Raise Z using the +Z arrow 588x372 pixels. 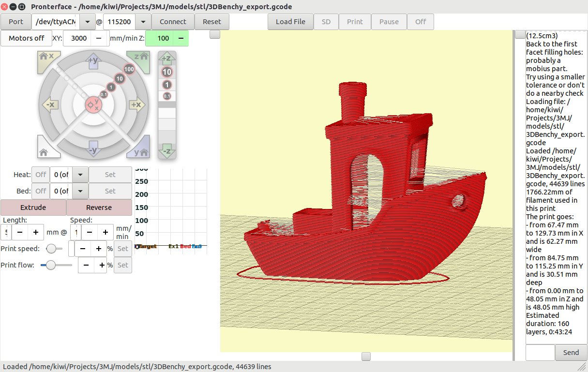pyautogui.click(x=167, y=58)
